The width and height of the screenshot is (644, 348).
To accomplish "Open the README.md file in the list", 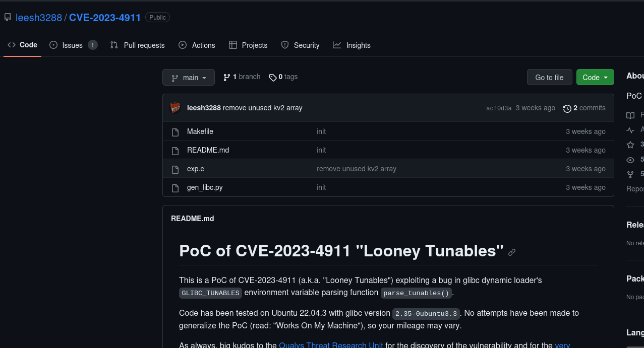I will tap(208, 150).
